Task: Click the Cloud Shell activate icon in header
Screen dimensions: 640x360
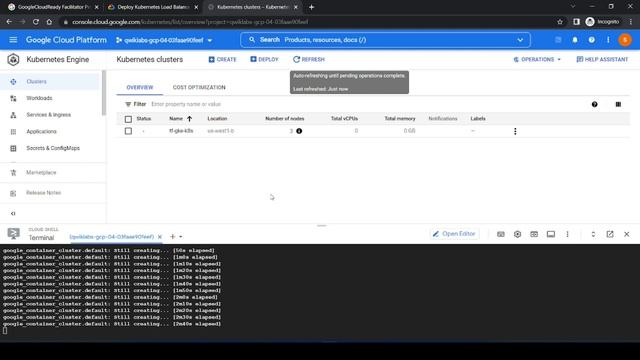Action: (558, 40)
